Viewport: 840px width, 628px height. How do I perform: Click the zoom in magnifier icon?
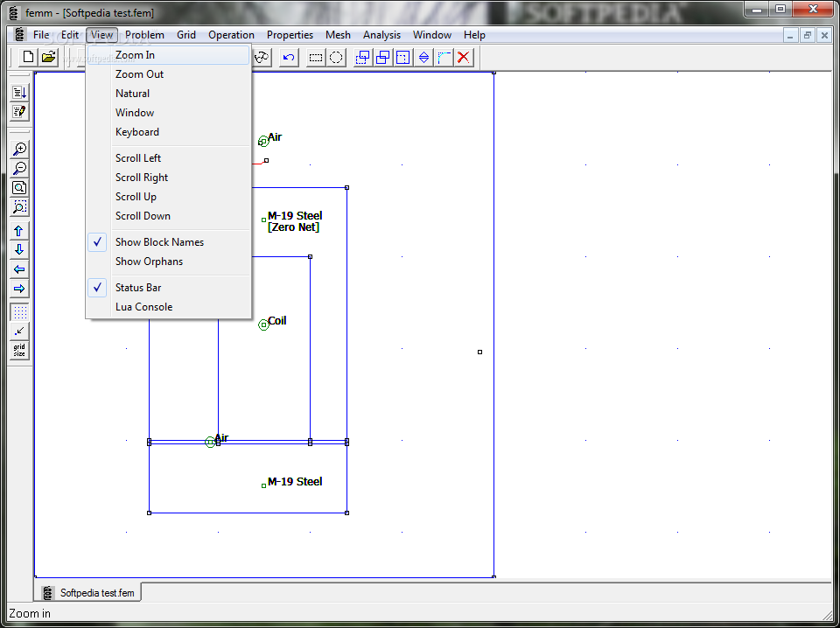click(x=19, y=149)
